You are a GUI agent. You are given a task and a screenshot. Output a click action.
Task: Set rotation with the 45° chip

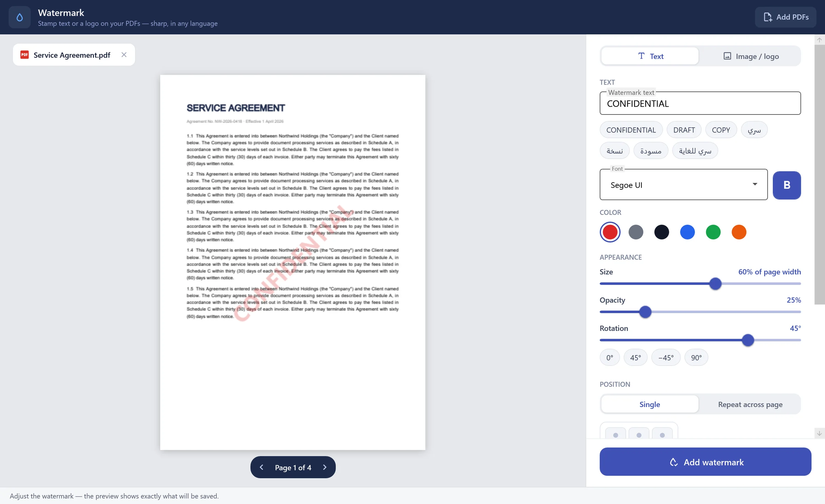coord(635,358)
